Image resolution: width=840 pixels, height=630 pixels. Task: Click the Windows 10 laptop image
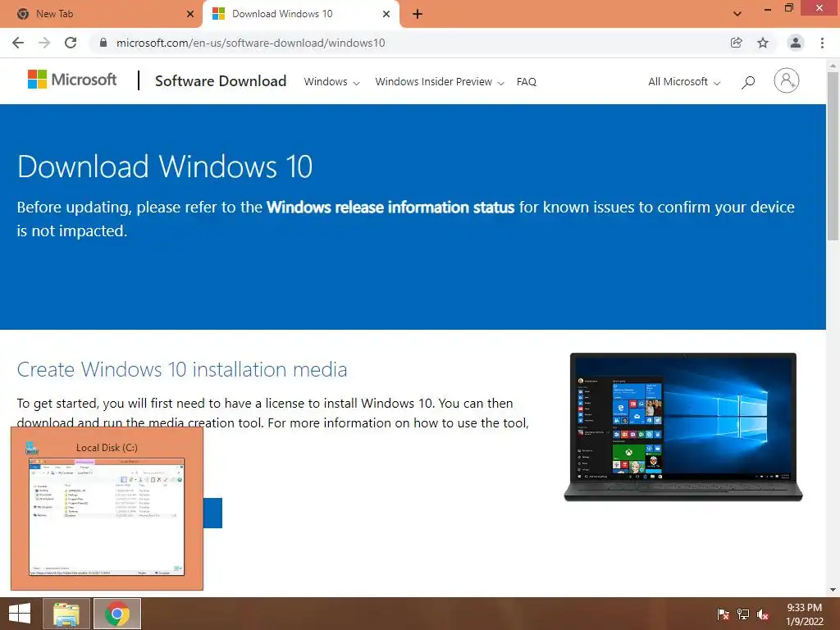pyautogui.click(x=683, y=427)
